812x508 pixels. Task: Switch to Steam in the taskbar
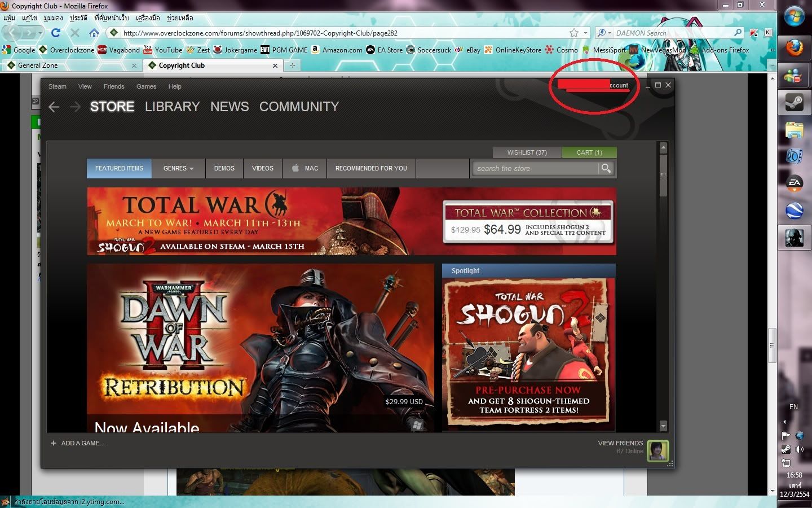pos(794,102)
